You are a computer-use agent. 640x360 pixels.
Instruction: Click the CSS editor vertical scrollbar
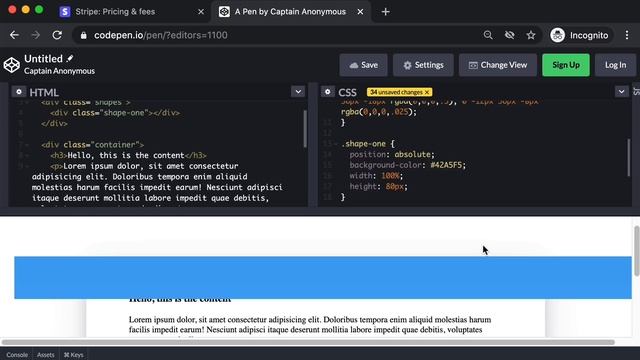pos(629,158)
